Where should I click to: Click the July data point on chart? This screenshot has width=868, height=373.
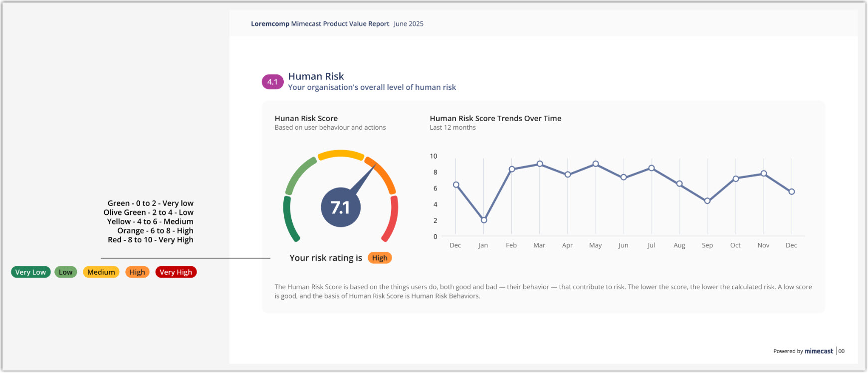coord(651,168)
